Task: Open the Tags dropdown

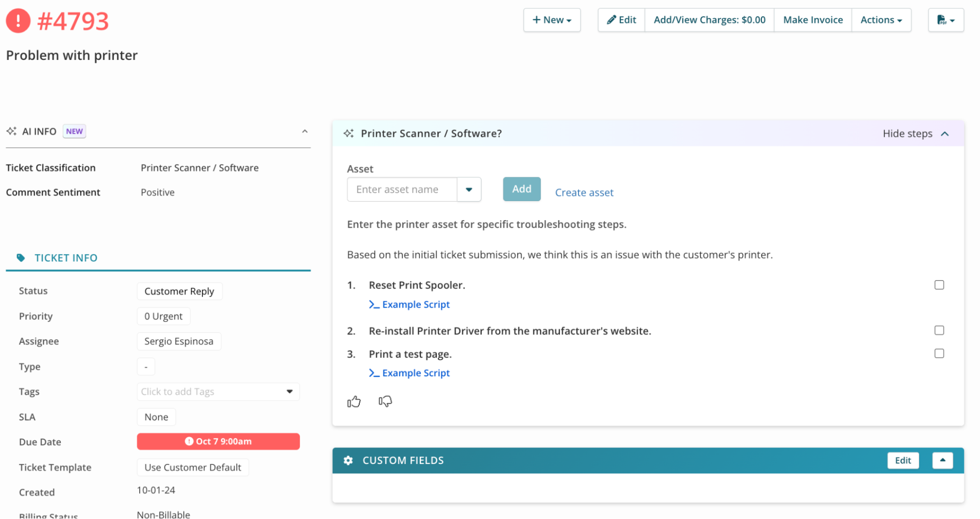Action: [289, 391]
